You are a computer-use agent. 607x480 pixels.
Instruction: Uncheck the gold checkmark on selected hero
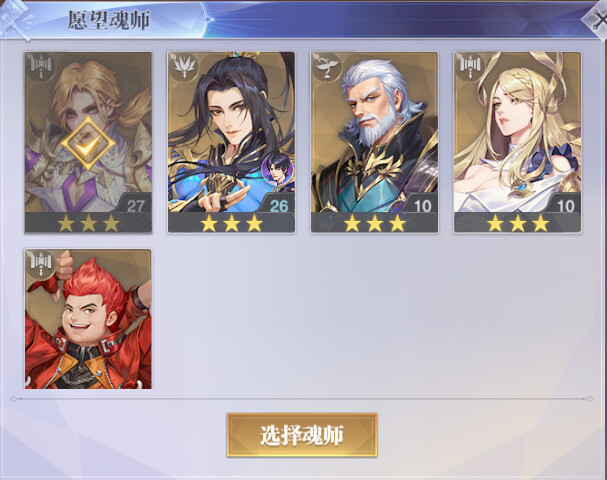[x=88, y=144]
